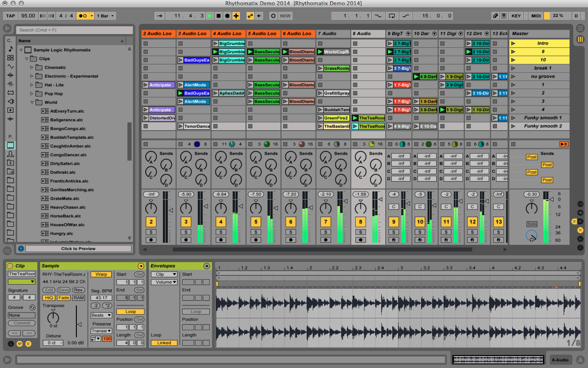Select the 7 Audio track header

pos(333,34)
